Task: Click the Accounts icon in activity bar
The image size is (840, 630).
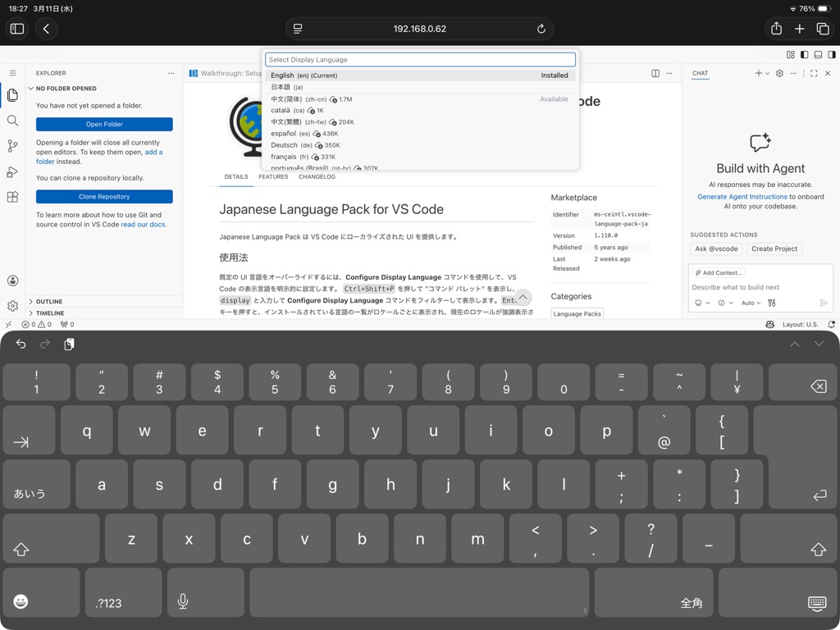Action: tap(12, 281)
